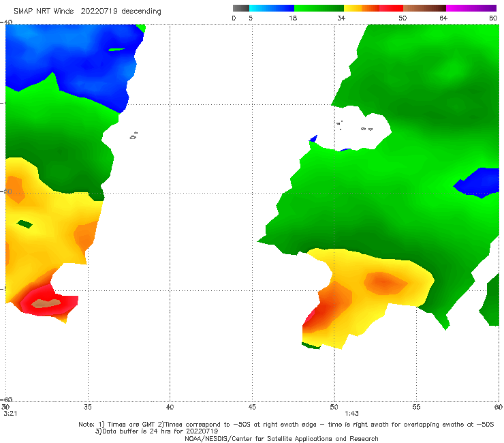The image size is (504, 443).
Task: Click the swath time "3:21"
Action: (10, 414)
